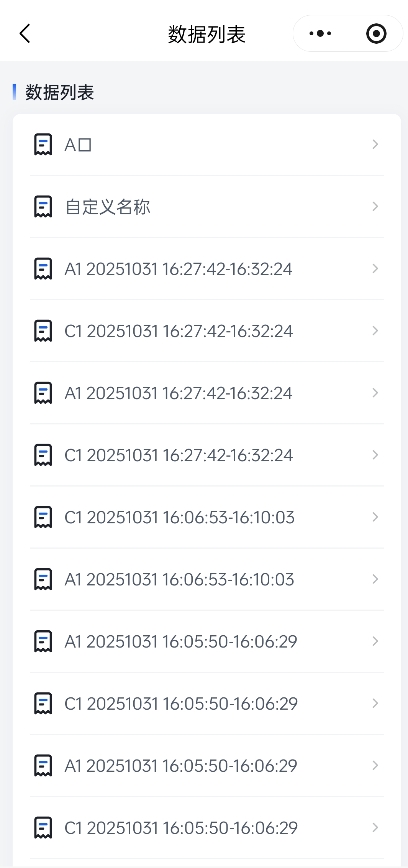
Task: Tap receipt icon for A1 16:06:53-16:10:03 record
Action: 43,579
